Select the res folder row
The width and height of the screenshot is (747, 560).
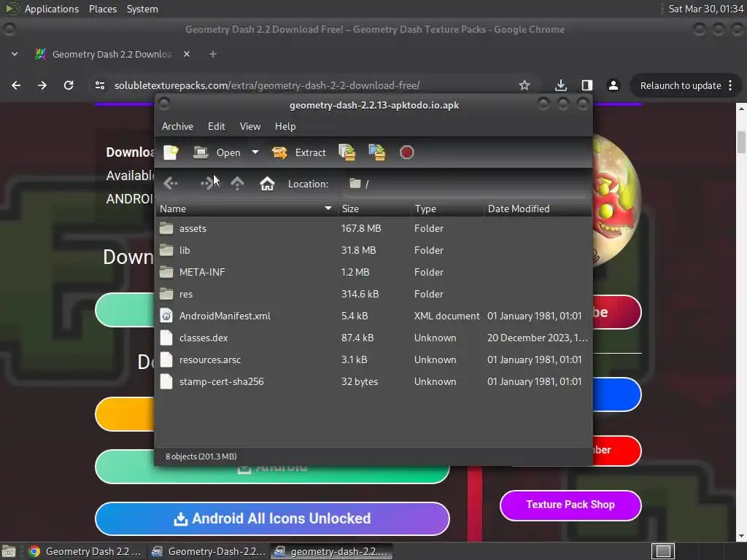coord(373,295)
